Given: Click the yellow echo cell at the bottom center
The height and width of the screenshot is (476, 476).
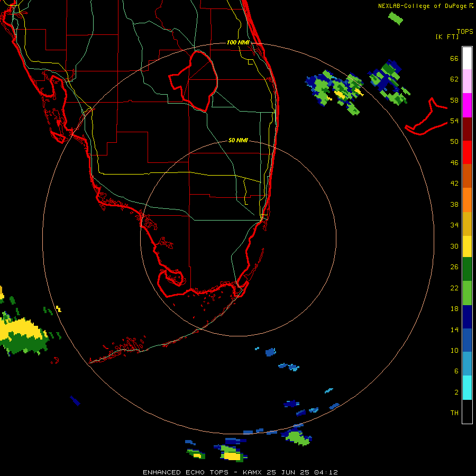Looking at the screenshot, I should pos(233,456).
